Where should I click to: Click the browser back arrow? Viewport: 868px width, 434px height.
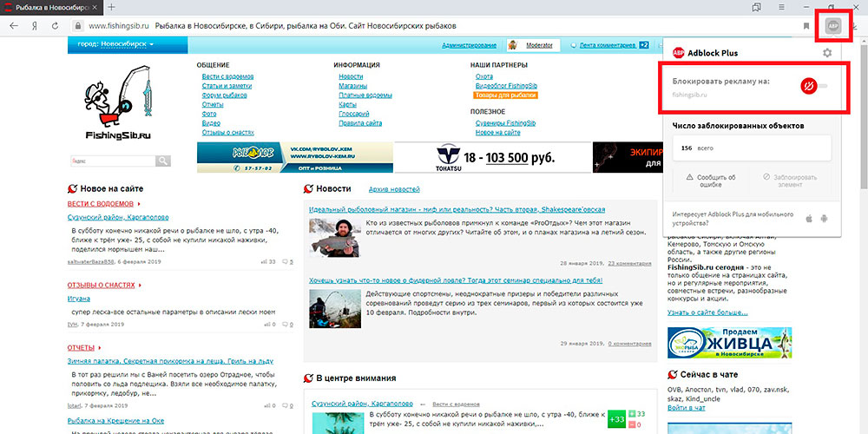13,26
